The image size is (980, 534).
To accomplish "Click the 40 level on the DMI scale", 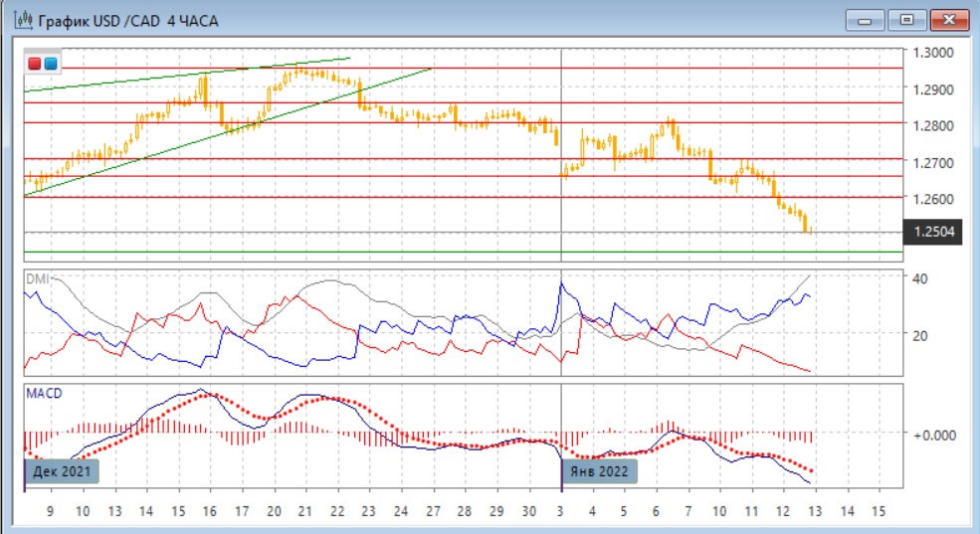I will tap(919, 278).
